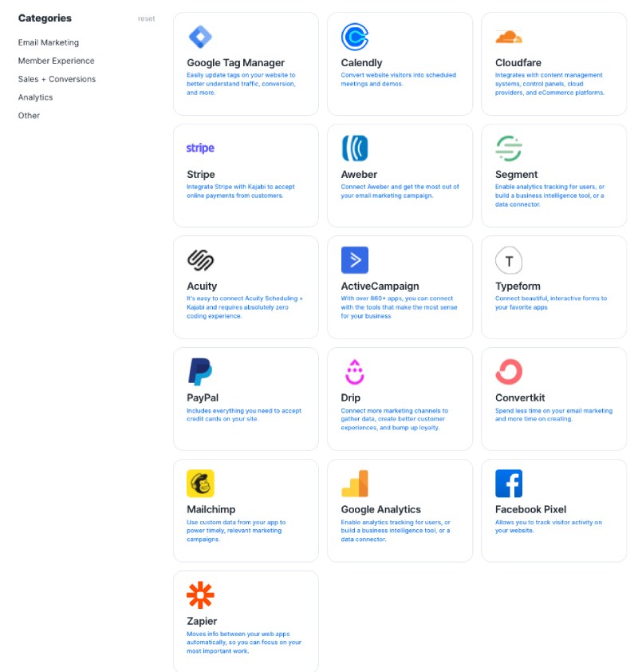
Task: Click the Zapier title text
Action: (202, 621)
